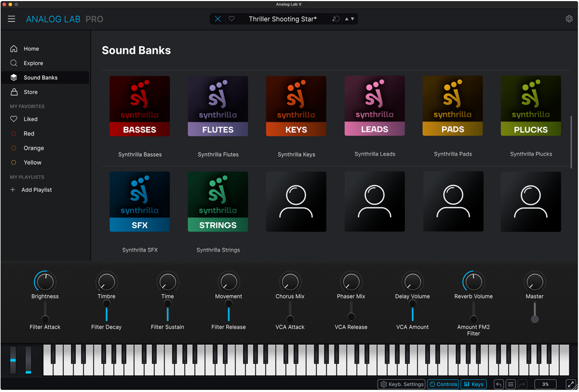
Task: Select previous preset with up arrow
Action: pos(347,19)
